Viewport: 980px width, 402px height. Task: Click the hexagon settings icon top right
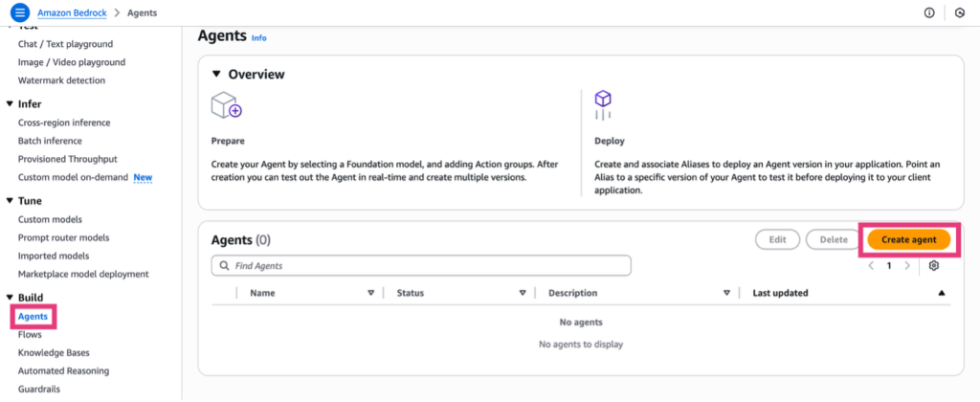point(960,13)
